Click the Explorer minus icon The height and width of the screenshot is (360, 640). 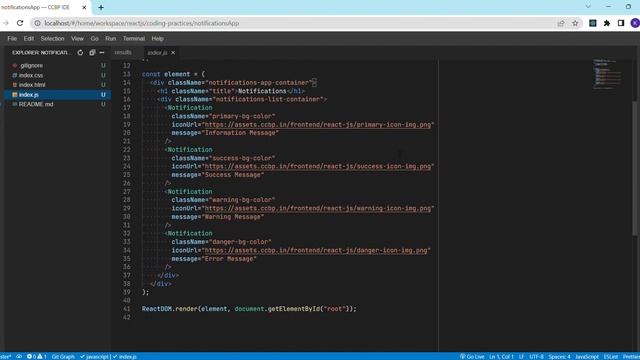pyautogui.click(x=102, y=53)
